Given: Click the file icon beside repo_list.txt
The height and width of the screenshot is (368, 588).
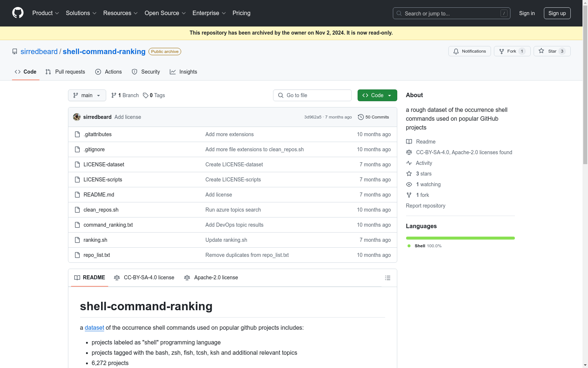Looking at the screenshot, I should tap(77, 255).
